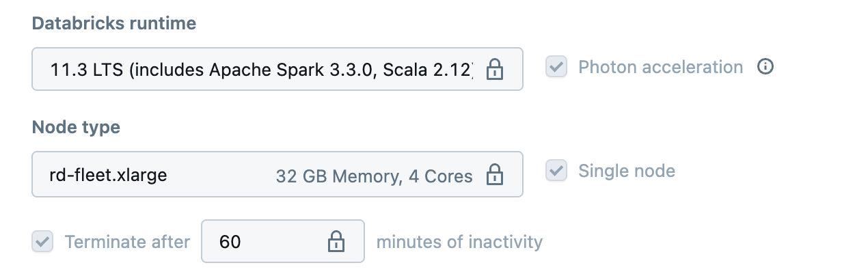
Task: Click the Databricks runtime heading
Action: tap(114, 23)
